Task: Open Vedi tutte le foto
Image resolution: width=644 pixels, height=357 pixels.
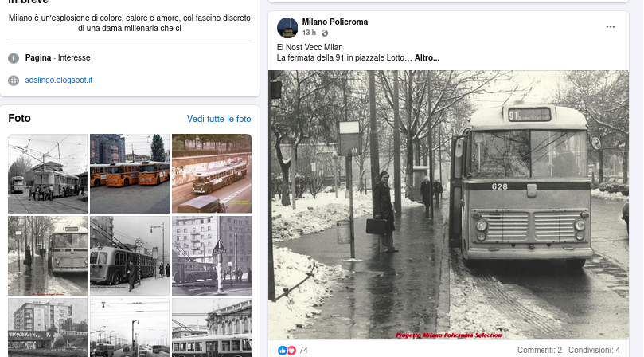Action: [x=219, y=119]
